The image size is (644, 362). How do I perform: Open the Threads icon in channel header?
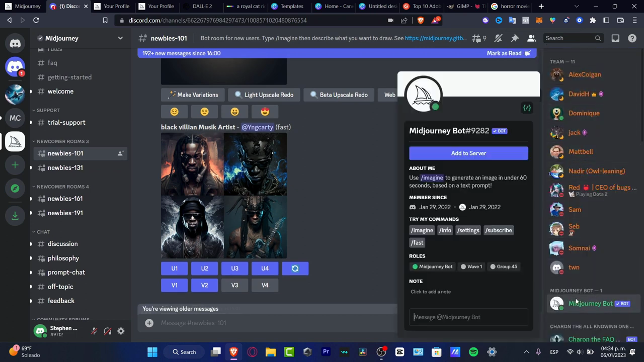(476, 38)
